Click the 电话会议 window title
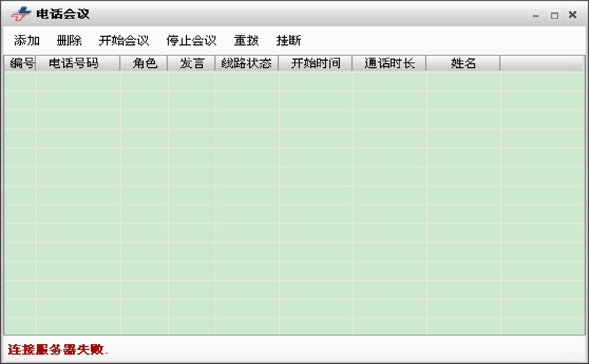The height and width of the screenshot is (364, 589). (x=63, y=14)
